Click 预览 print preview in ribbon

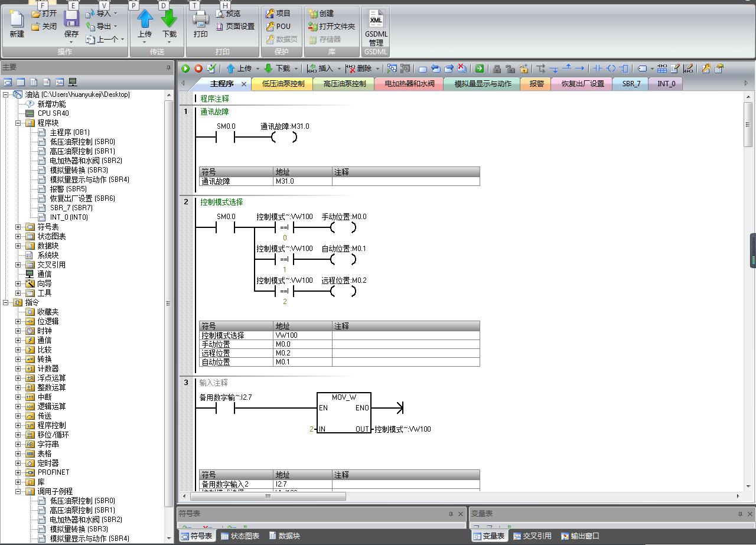coord(228,13)
